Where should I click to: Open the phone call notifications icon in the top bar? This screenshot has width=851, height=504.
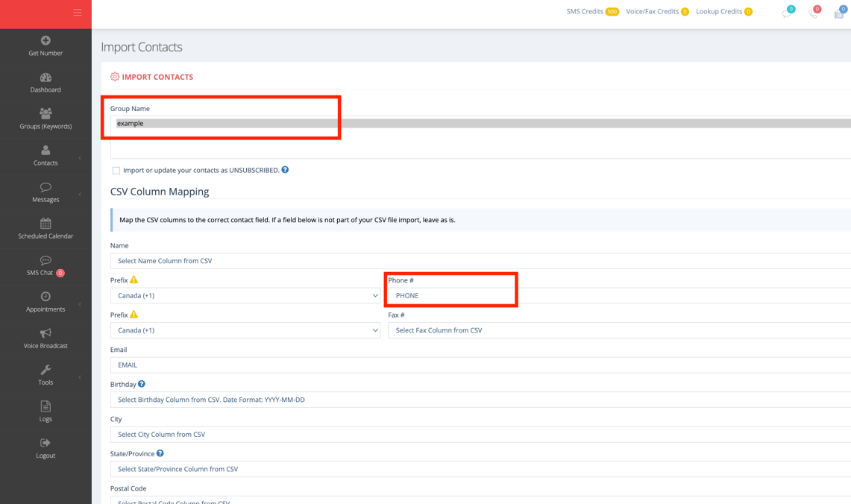pyautogui.click(x=814, y=13)
